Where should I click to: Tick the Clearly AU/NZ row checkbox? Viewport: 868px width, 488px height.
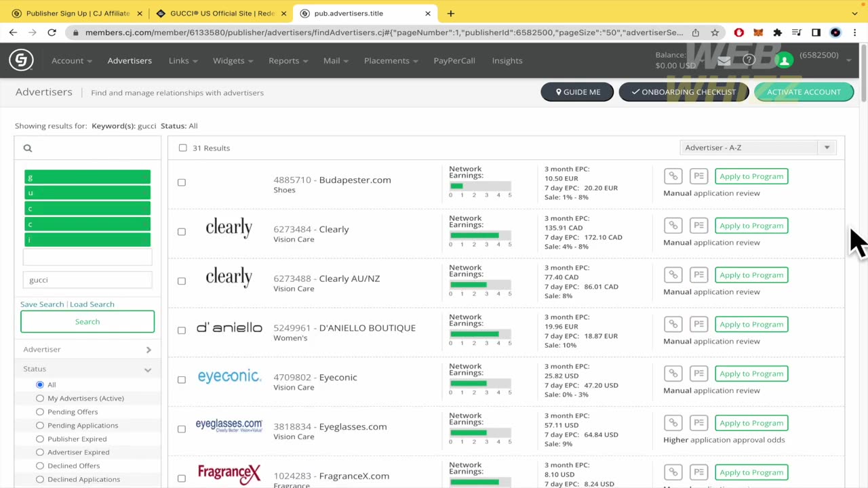[181, 281]
